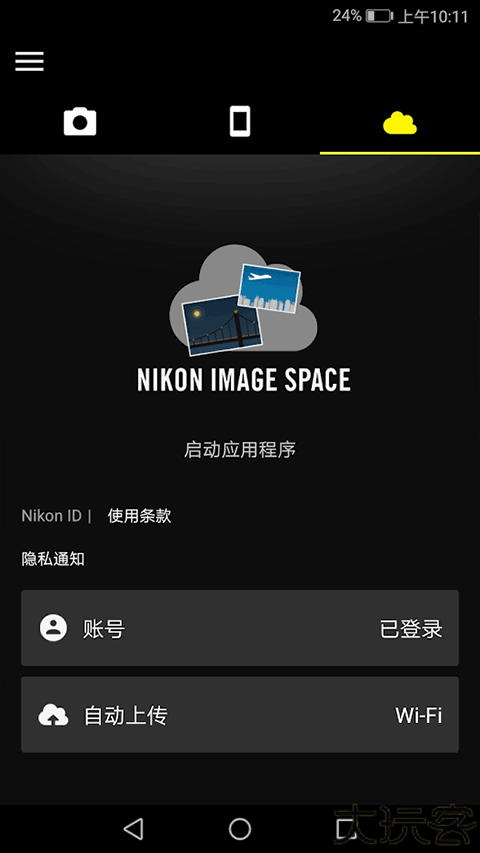Click the account person icon
Screen dimensions: 480x853
coord(53,628)
